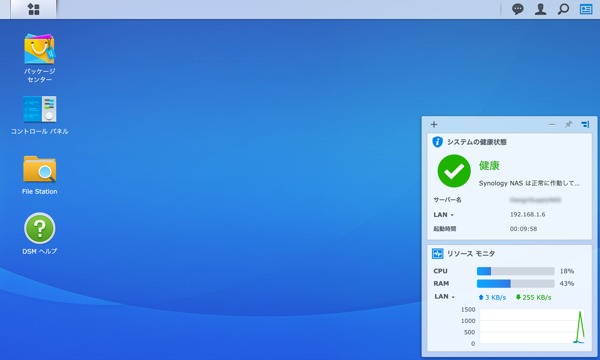
Task: Expand the LAN dropdown in resource monitor
Action: click(445, 296)
